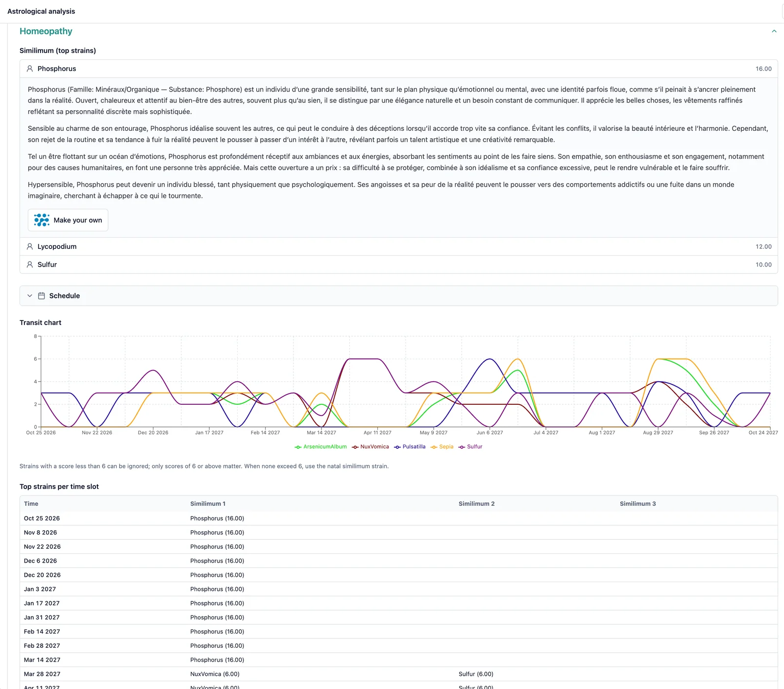Click the Time column header
Screen dimensions: 784x689
tap(31, 504)
